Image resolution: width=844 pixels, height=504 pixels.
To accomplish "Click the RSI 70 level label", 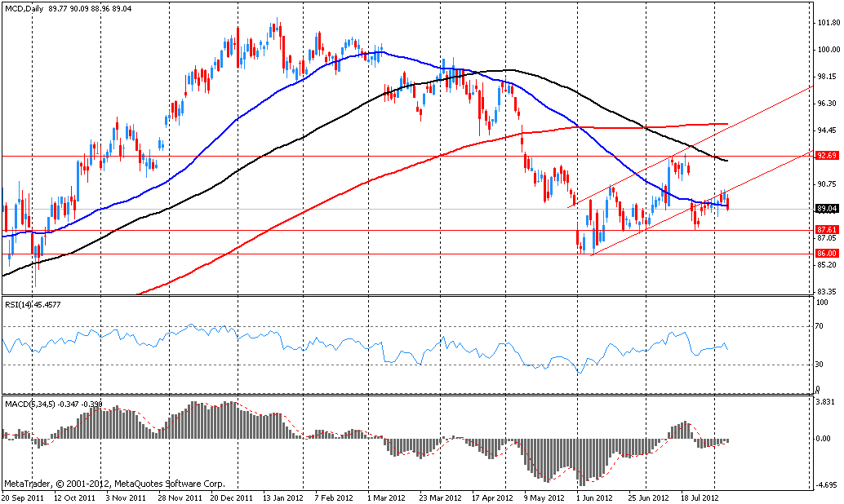I will [819, 326].
